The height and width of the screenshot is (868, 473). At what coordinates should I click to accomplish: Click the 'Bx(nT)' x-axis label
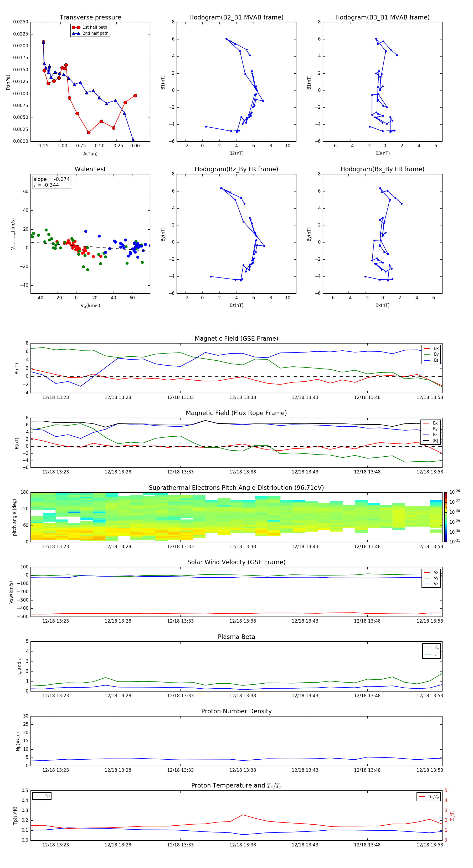(382, 305)
